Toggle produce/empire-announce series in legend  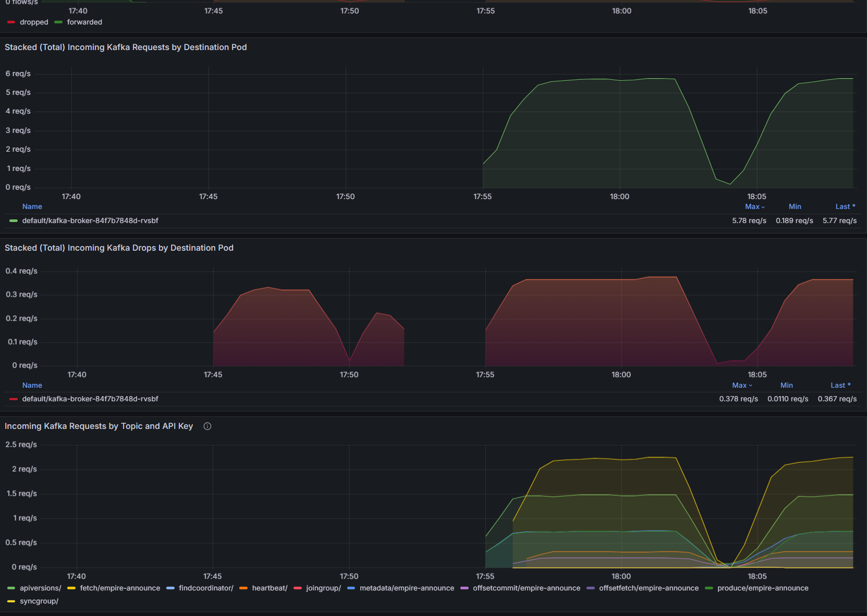coord(763,588)
